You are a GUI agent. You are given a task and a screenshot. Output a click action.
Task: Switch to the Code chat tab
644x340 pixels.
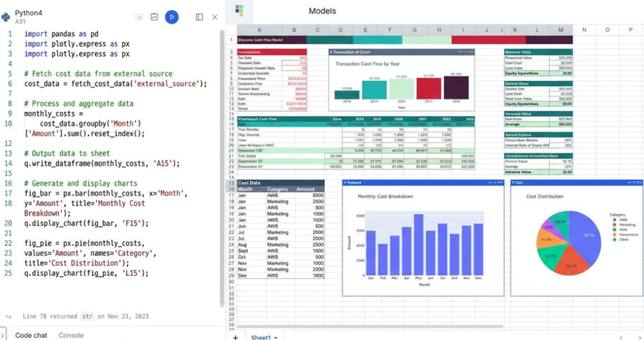(31, 335)
